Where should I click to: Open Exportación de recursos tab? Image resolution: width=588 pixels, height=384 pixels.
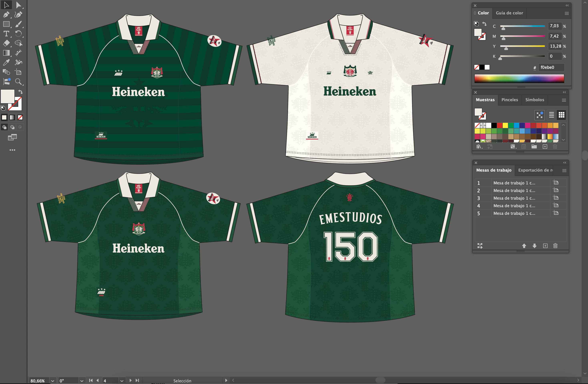pyautogui.click(x=535, y=170)
